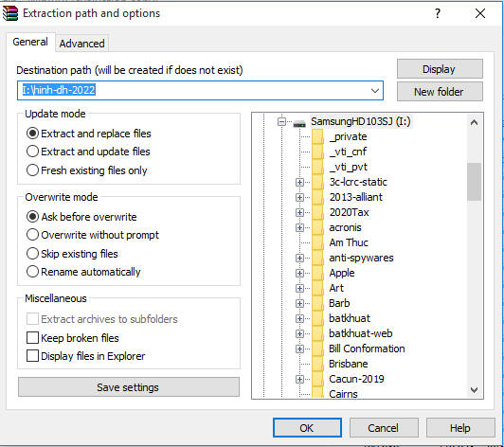Click the 2020Tax folder icon
504x447 pixels.
[x=318, y=212]
